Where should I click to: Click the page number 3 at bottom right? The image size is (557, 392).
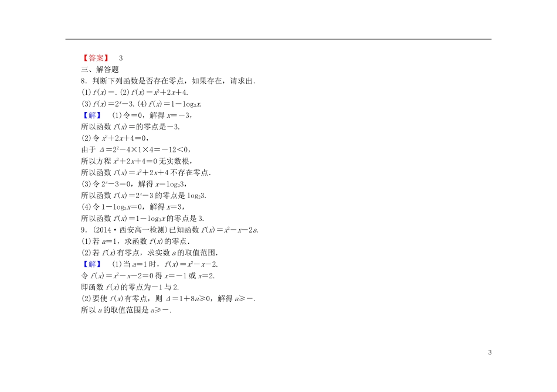coord(490,352)
